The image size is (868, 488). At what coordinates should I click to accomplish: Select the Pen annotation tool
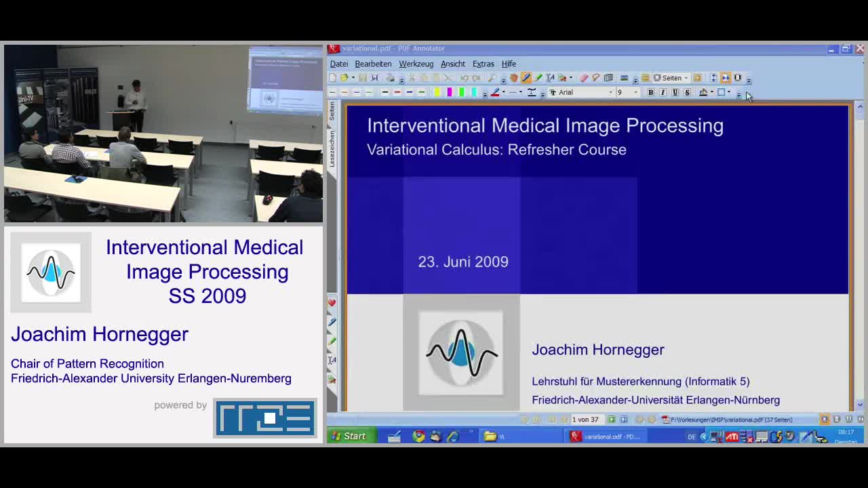(x=526, y=77)
